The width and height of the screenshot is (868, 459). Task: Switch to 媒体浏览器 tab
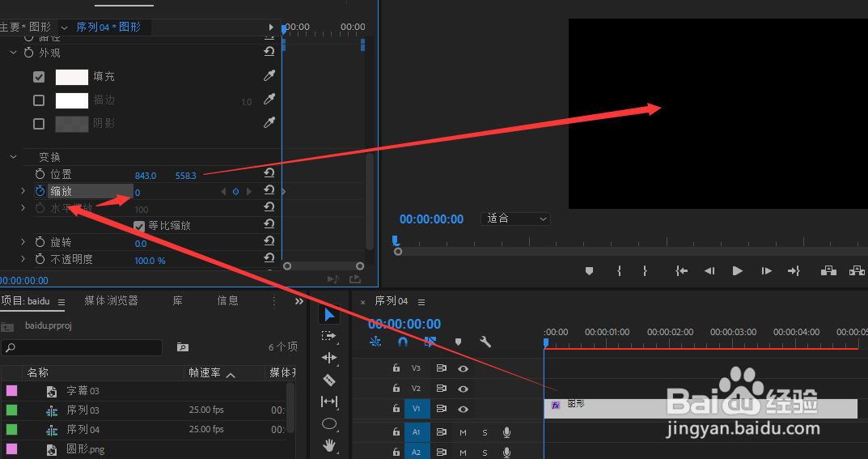[x=111, y=300]
